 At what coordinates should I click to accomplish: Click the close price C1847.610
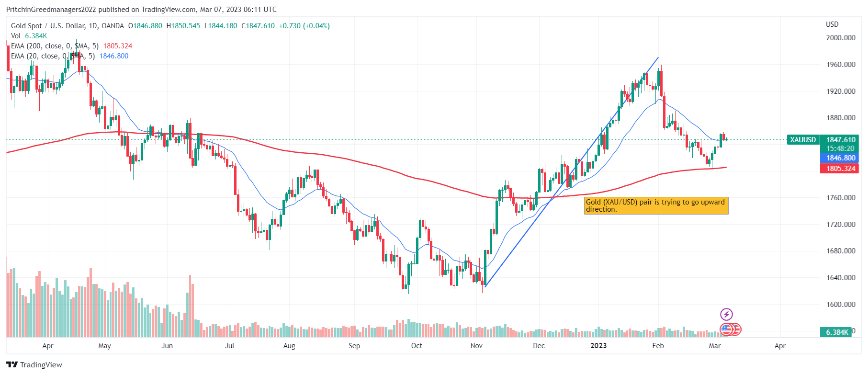click(x=258, y=26)
